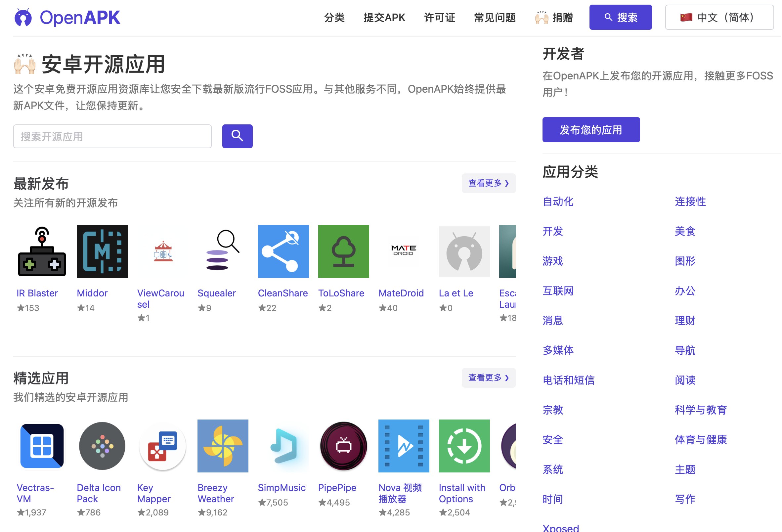The width and height of the screenshot is (782, 532).
Task: Expand 查看更多 for 精选应用
Action: (489, 378)
